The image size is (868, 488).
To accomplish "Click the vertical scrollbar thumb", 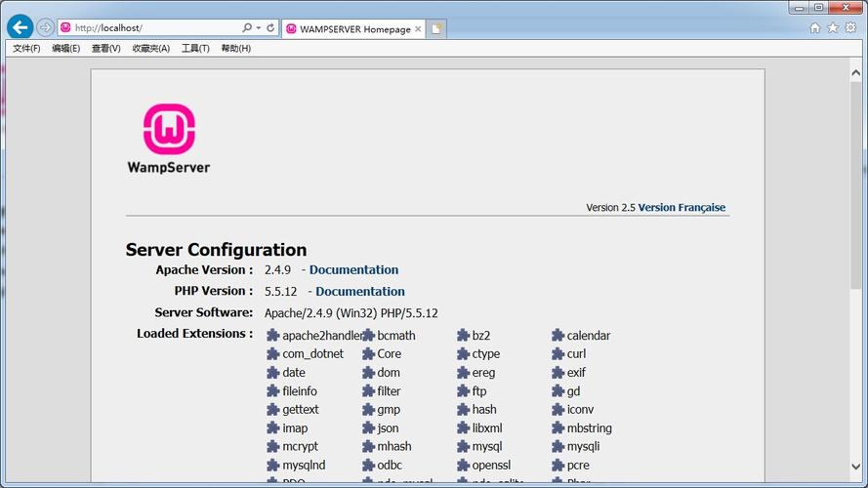I will tap(855, 185).
